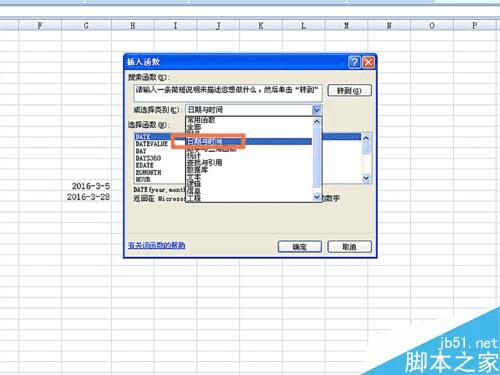Select column P header

click(475, 26)
